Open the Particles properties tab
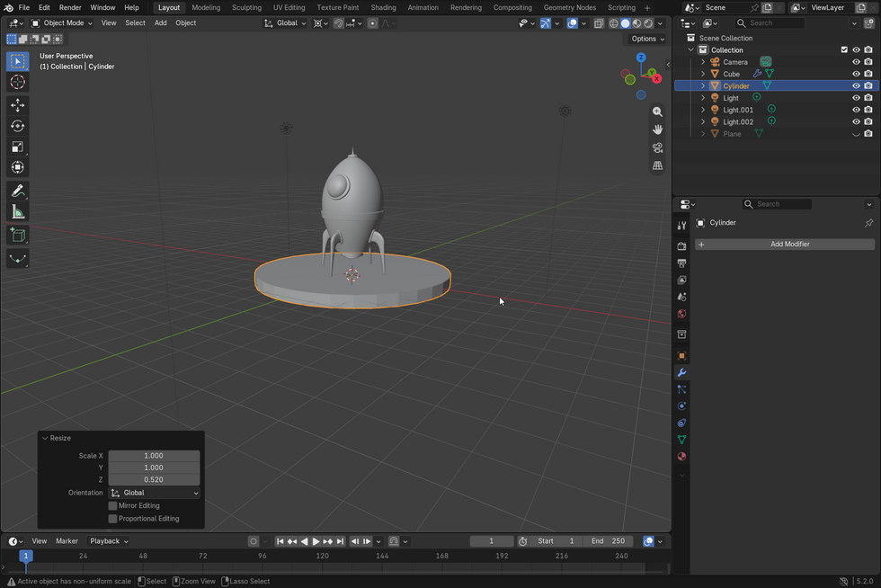This screenshot has height=588, width=881. (x=681, y=389)
